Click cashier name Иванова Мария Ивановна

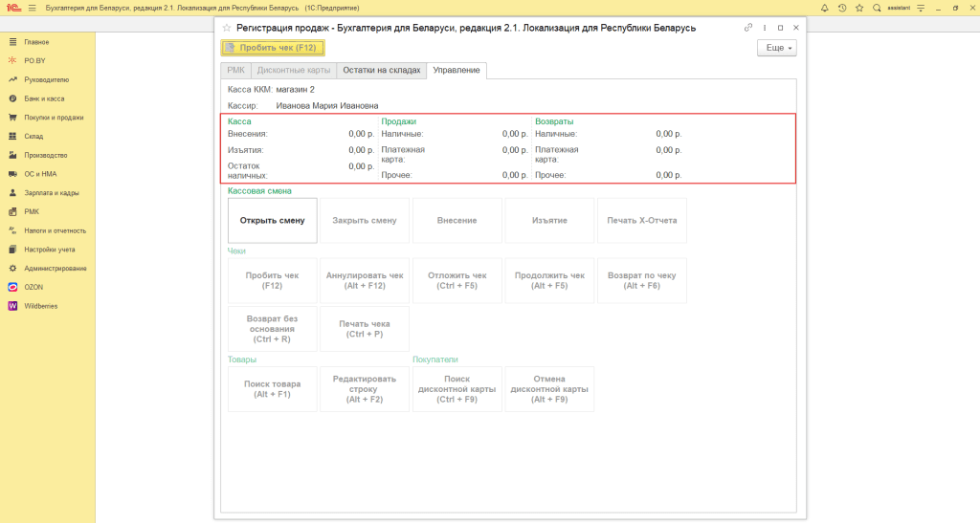(327, 106)
